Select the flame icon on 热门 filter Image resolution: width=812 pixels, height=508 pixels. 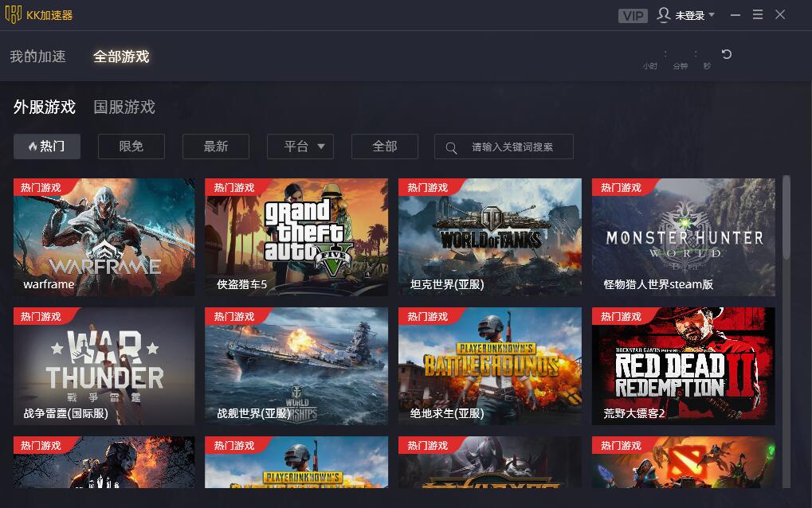pyautogui.click(x=33, y=146)
